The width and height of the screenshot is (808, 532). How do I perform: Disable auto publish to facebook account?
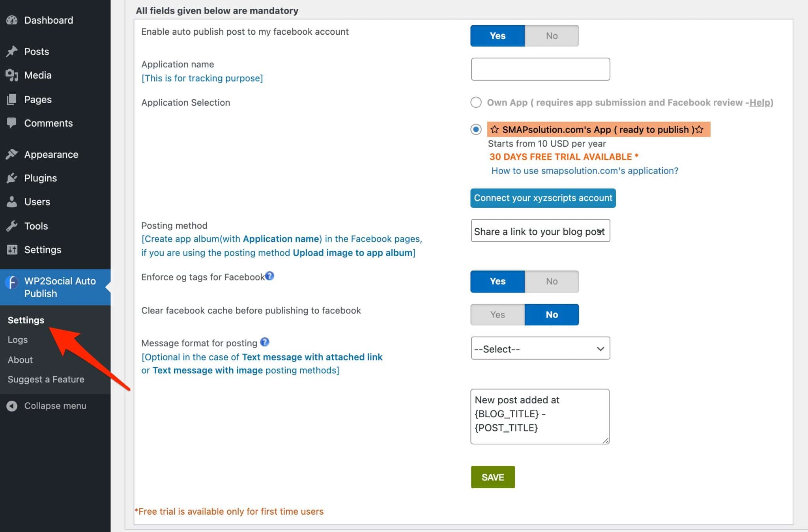click(552, 35)
